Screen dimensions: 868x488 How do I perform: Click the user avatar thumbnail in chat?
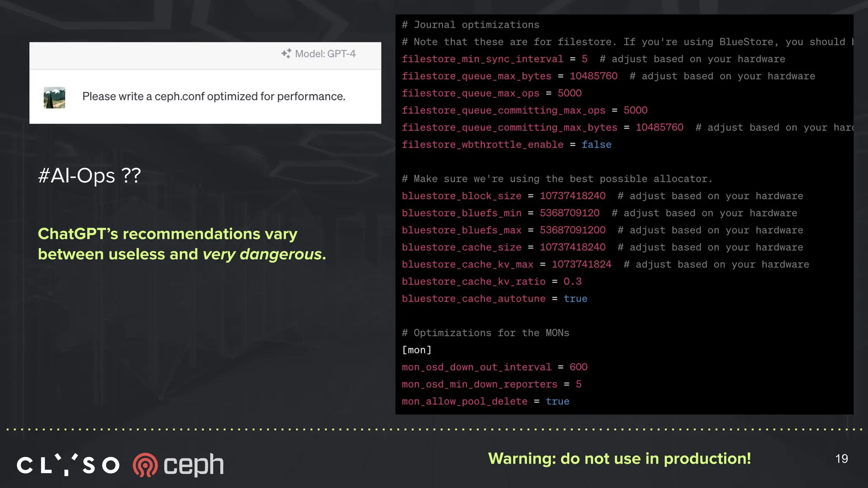tap(54, 97)
